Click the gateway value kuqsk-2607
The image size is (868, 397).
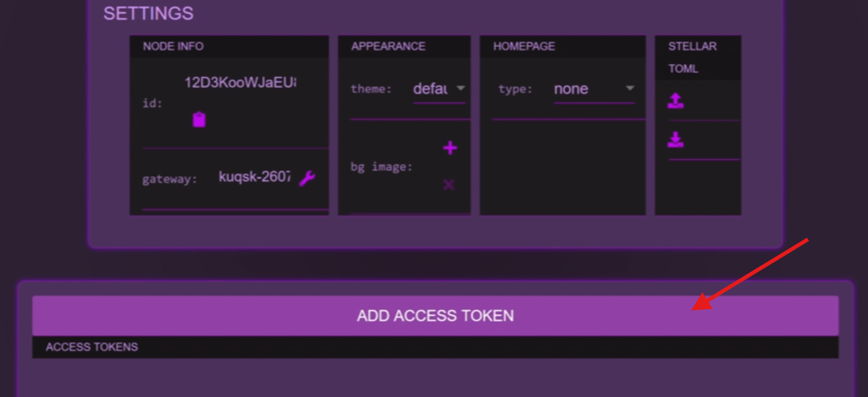[254, 176]
